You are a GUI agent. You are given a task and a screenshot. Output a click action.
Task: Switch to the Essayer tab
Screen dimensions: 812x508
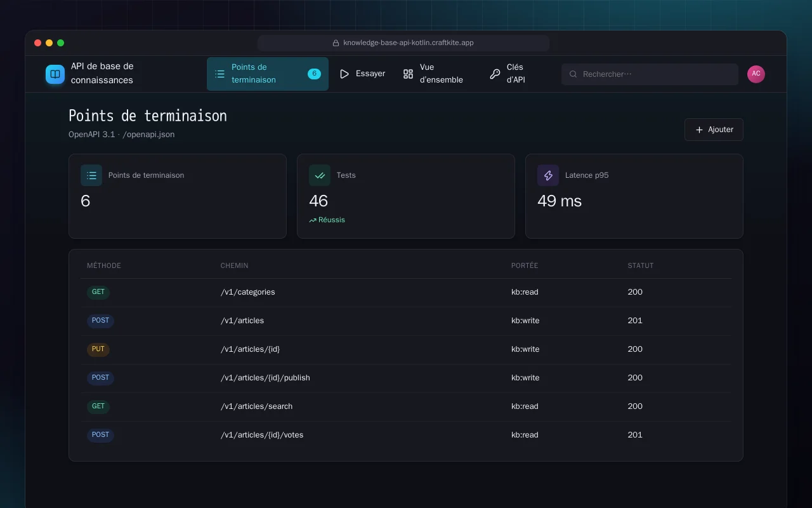tap(362, 74)
